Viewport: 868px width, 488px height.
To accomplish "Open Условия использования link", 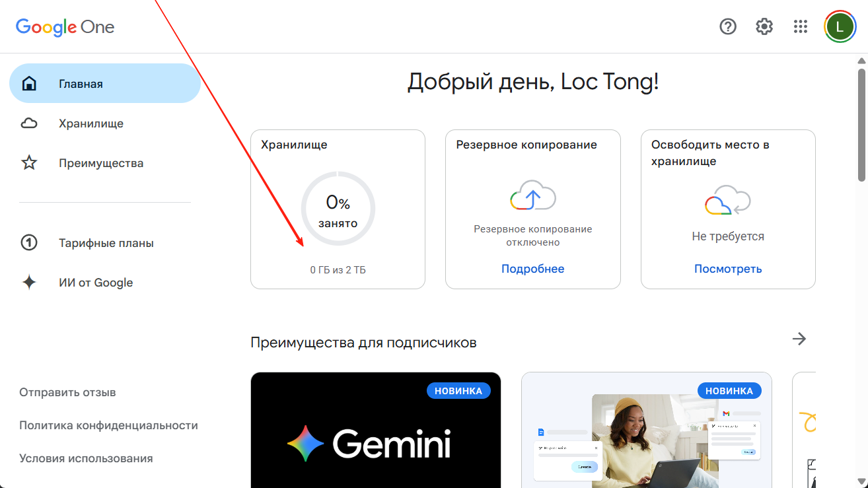I will tap(86, 458).
